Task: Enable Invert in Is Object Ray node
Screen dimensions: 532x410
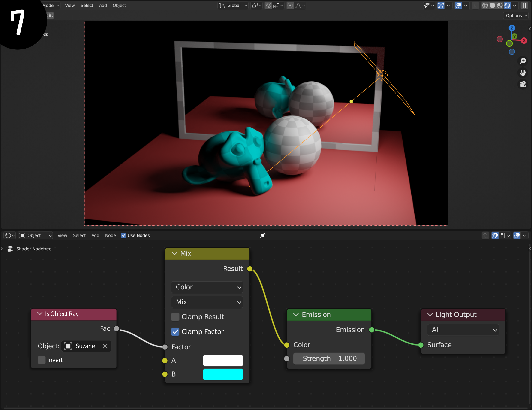Action: (x=42, y=360)
